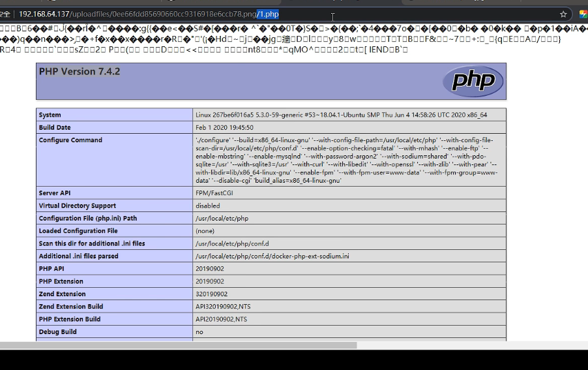The image size is (588, 370).
Task: Select the 'Zend Extension Build' label
Action: (71, 307)
